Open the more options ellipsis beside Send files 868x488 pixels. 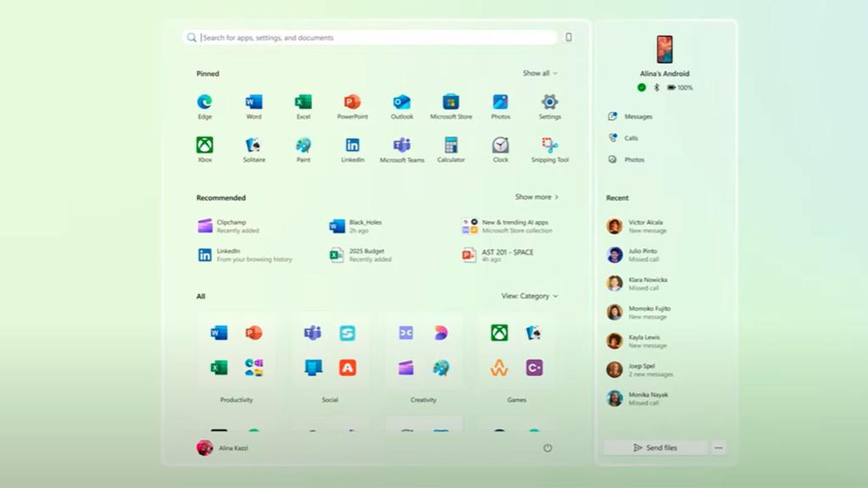coord(719,447)
